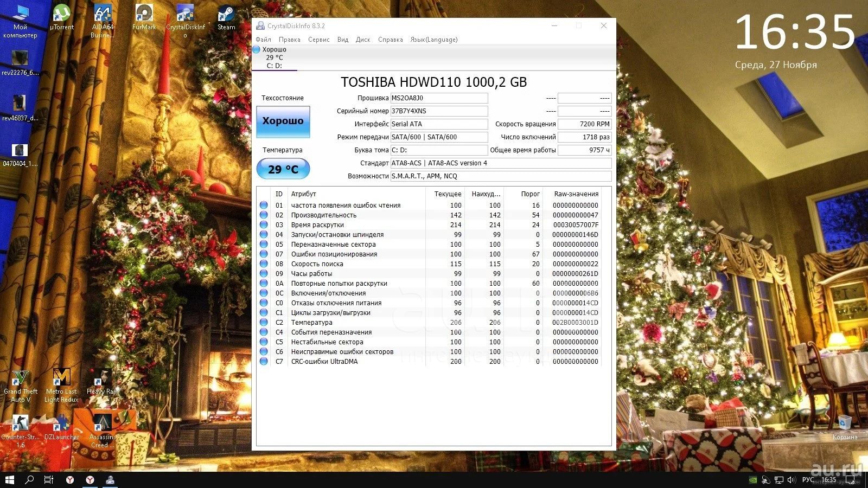
Task: Click the serial number field 37B7Y4XNS
Action: coord(439,111)
